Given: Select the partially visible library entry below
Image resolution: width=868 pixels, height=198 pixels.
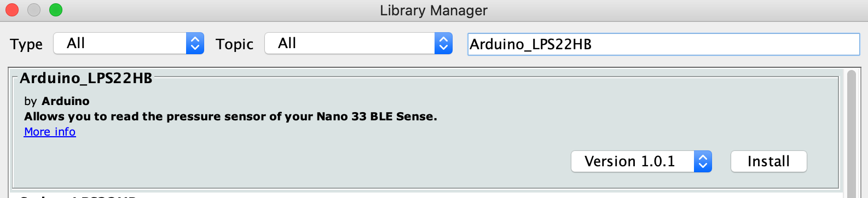Looking at the screenshot, I should coord(426,195).
